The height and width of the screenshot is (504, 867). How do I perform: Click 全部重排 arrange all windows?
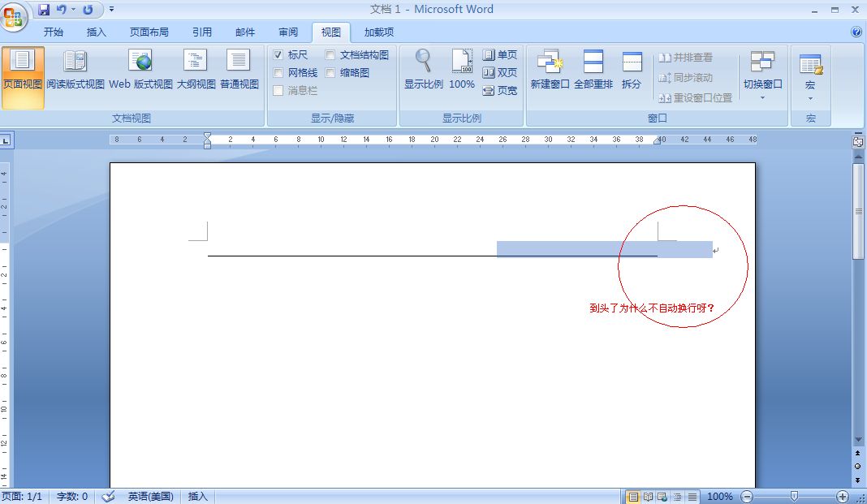(593, 70)
